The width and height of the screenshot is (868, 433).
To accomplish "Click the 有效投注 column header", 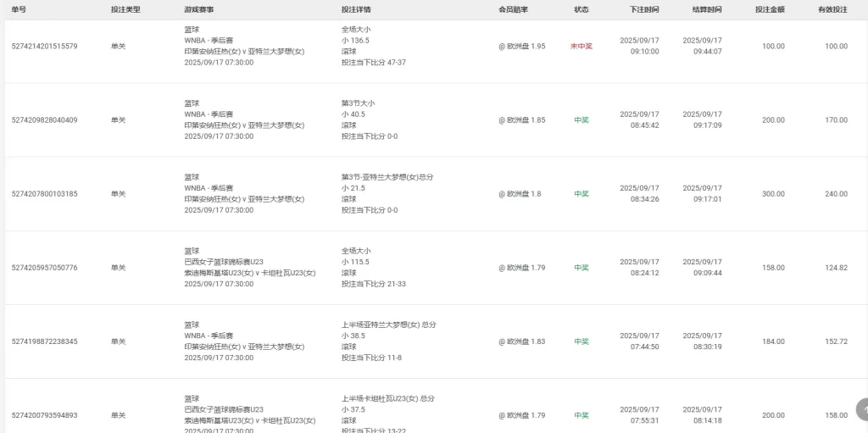I will (x=832, y=9).
